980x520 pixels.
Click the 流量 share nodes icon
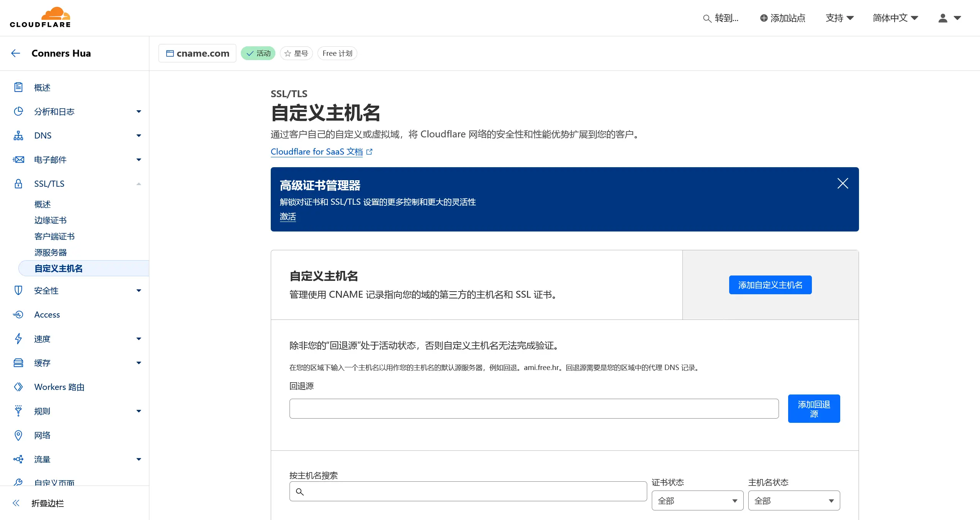click(18, 459)
